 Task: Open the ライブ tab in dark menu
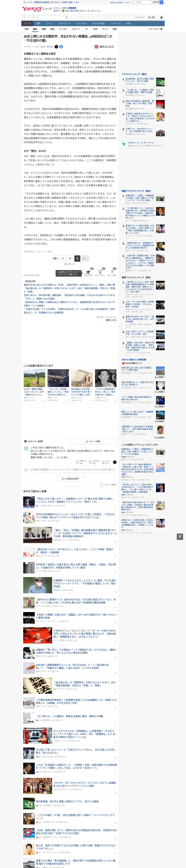pyautogui.click(x=49, y=24)
